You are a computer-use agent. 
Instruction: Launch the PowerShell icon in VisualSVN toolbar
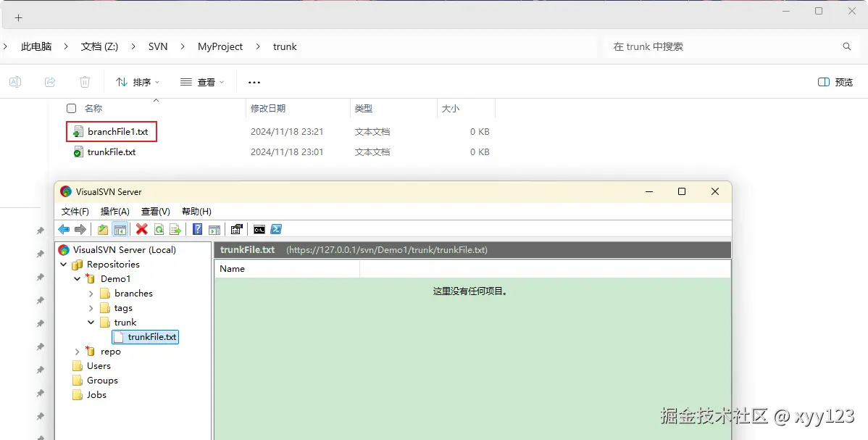[276, 229]
